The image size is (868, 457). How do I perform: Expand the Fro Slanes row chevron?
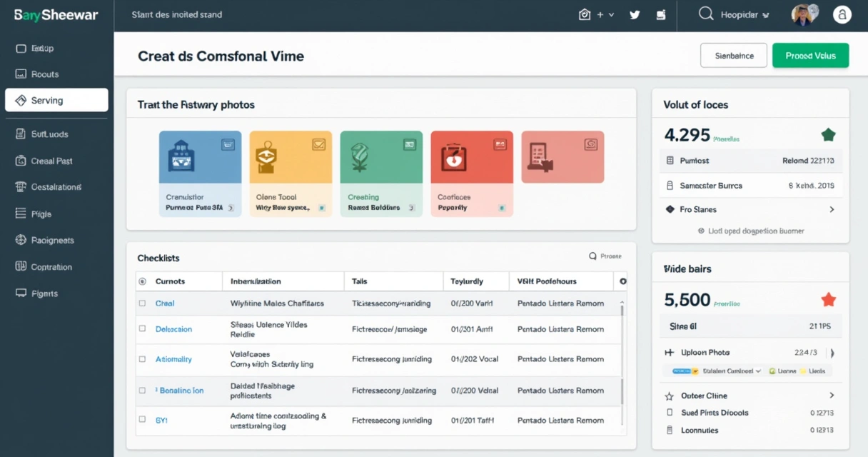[832, 210]
